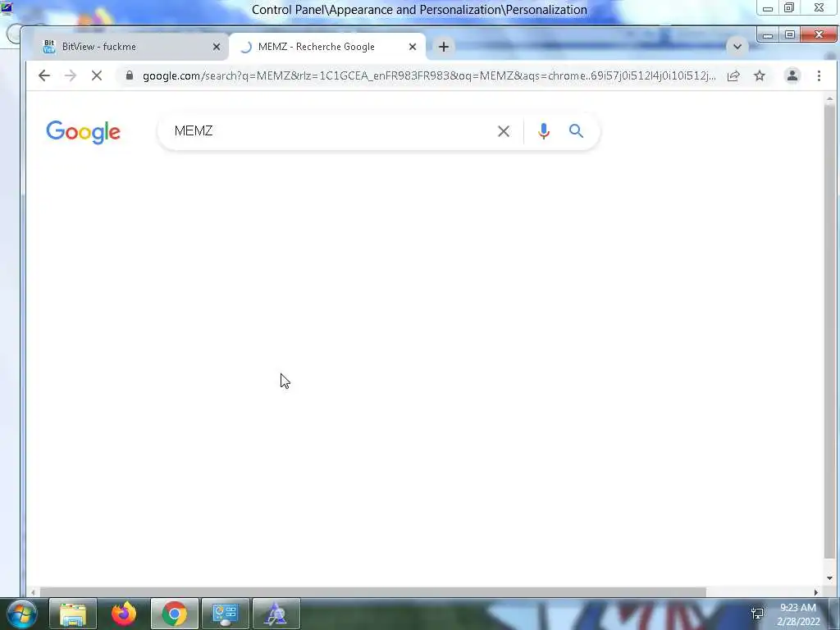Share this page from address bar
This screenshot has width=840, height=630.
[x=733, y=75]
